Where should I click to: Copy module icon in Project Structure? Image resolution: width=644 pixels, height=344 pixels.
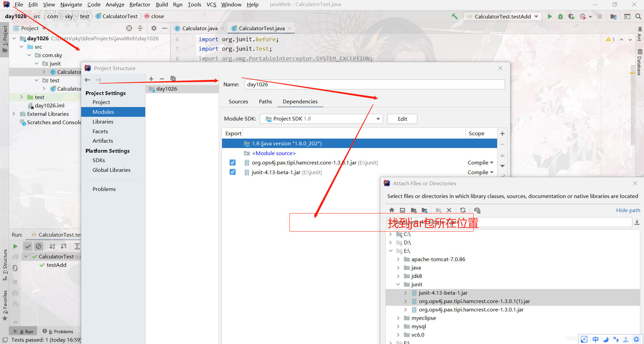coord(173,79)
